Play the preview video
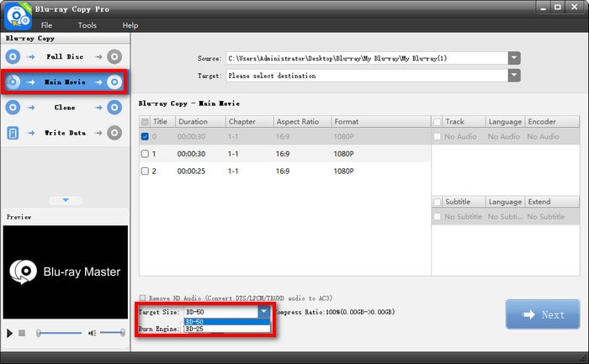 (10, 333)
